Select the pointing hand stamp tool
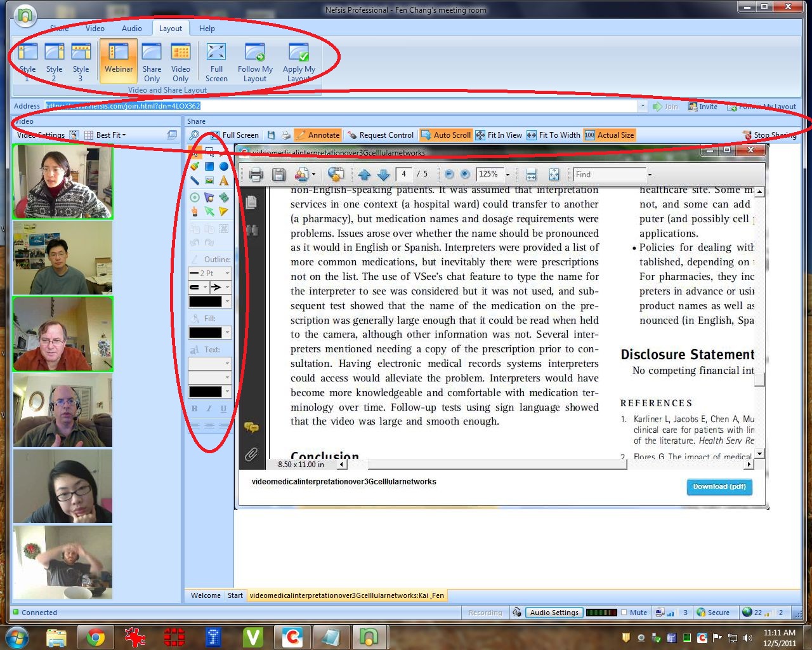812x650 pixels. click(195, 211)
